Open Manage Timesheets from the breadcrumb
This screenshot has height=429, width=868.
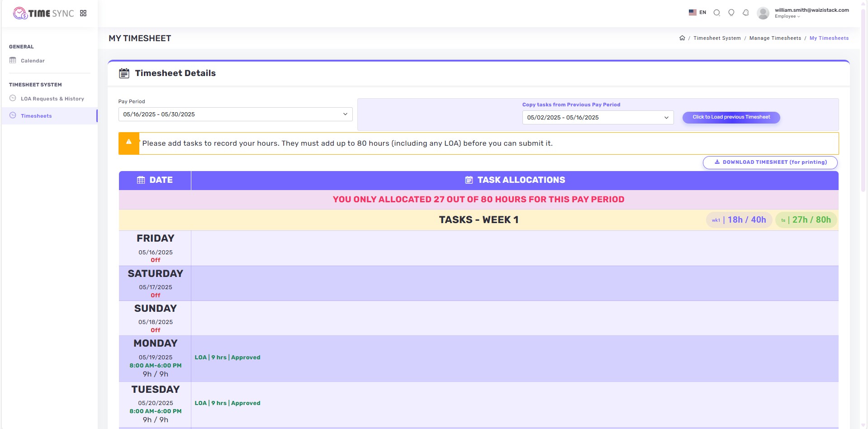pyautogui.click(x=775, y=38)
